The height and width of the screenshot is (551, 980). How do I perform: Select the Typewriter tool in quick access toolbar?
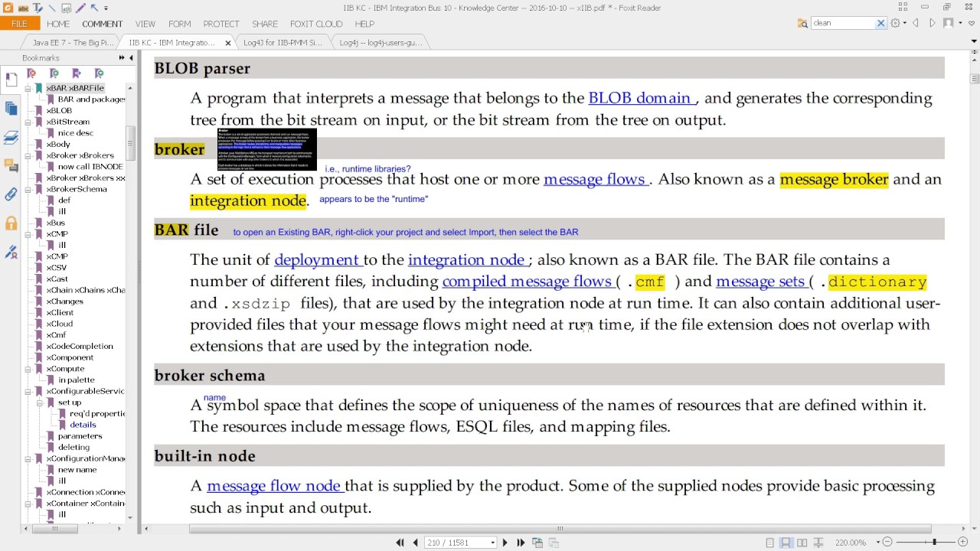37,8
